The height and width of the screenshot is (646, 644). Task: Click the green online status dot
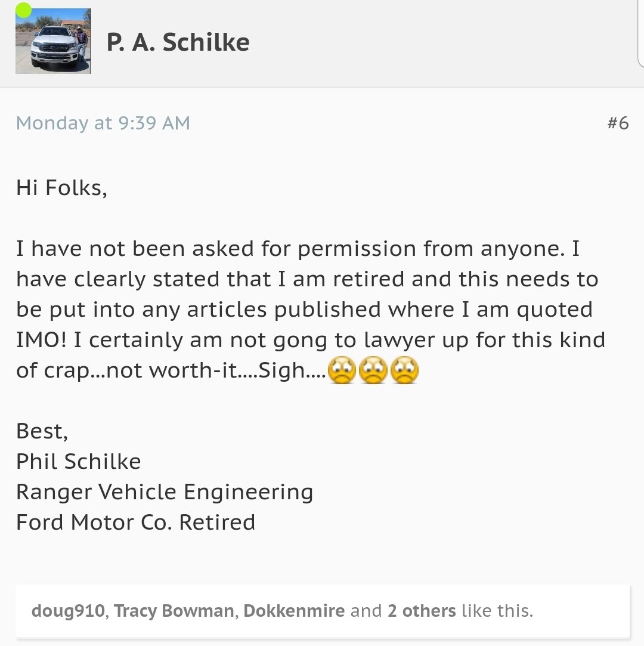(23, 10)
